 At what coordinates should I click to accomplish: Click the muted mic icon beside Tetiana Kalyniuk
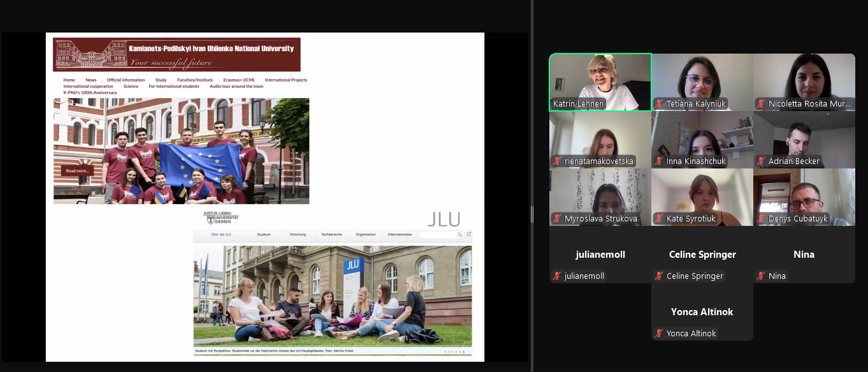[659, 104]
